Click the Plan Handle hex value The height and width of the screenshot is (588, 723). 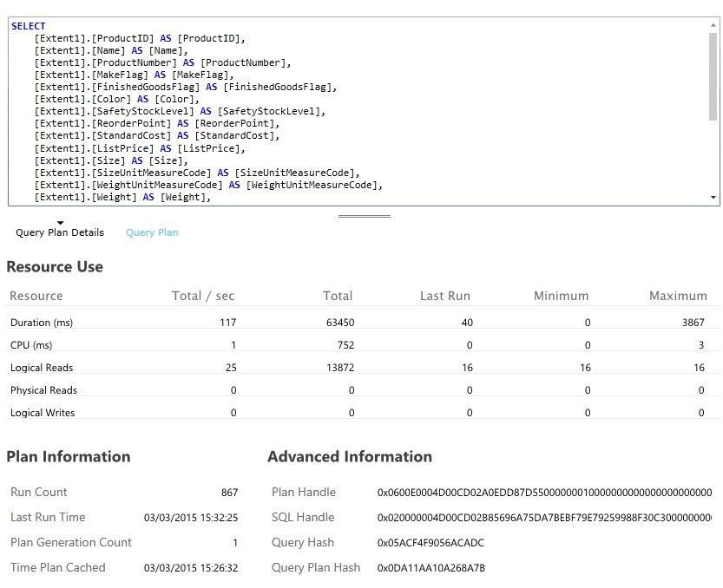click(543, 493)
